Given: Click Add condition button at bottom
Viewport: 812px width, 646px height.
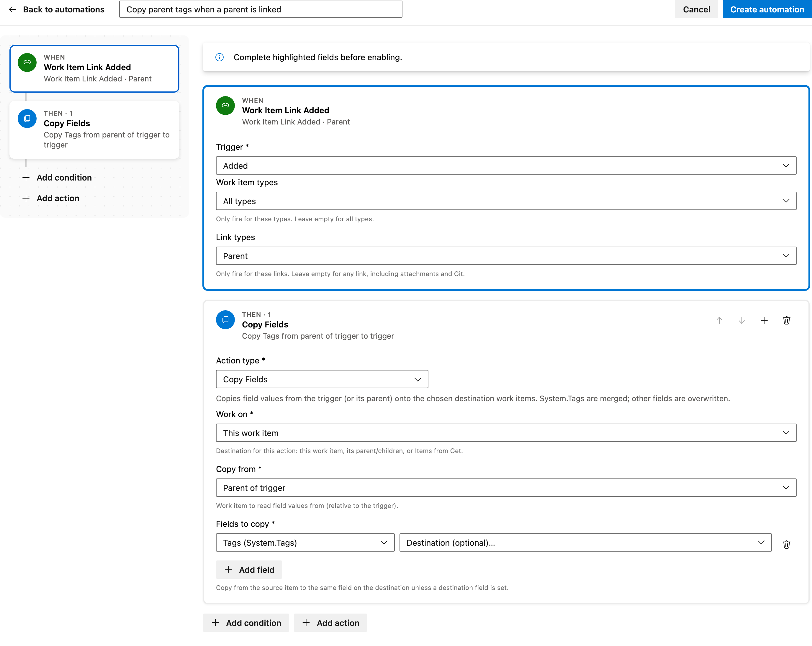Looking at the screenshot, I should pyautogui.click(x=246, y=623).
